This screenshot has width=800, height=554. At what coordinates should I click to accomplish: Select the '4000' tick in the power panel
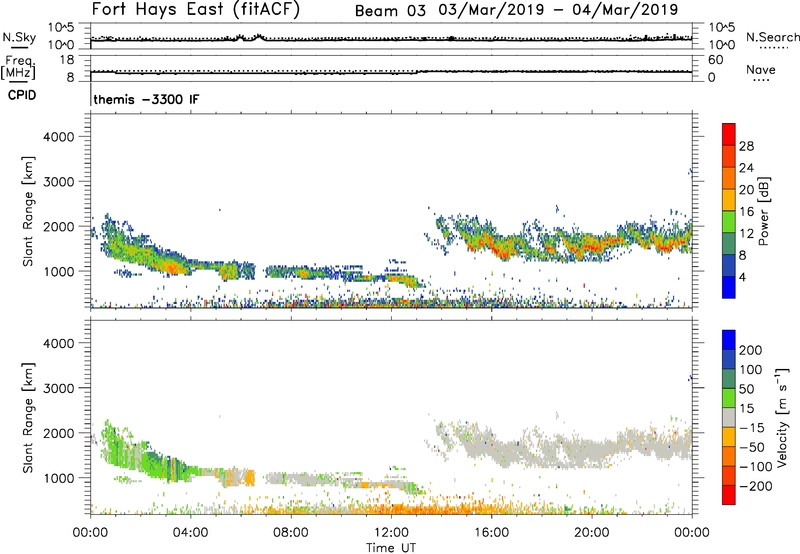click(59, 137)
